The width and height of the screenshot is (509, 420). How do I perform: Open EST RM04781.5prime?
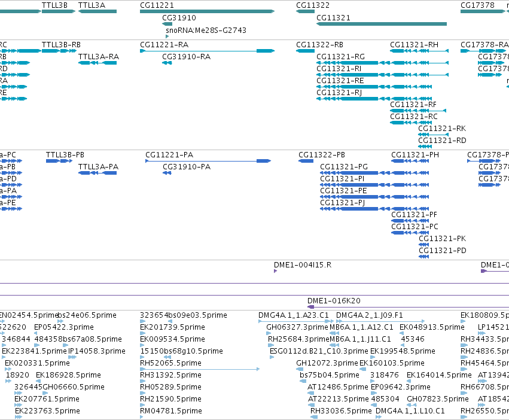(170, 411)
